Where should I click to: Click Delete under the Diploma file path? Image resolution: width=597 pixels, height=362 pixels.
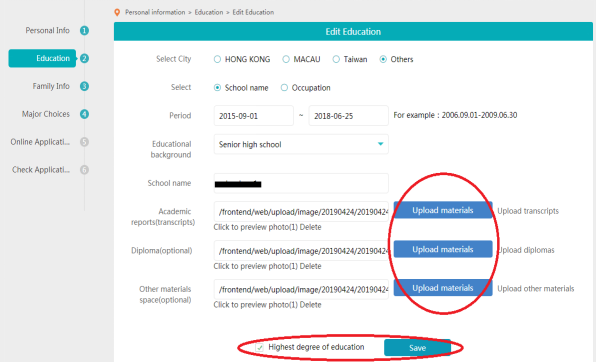310,266
